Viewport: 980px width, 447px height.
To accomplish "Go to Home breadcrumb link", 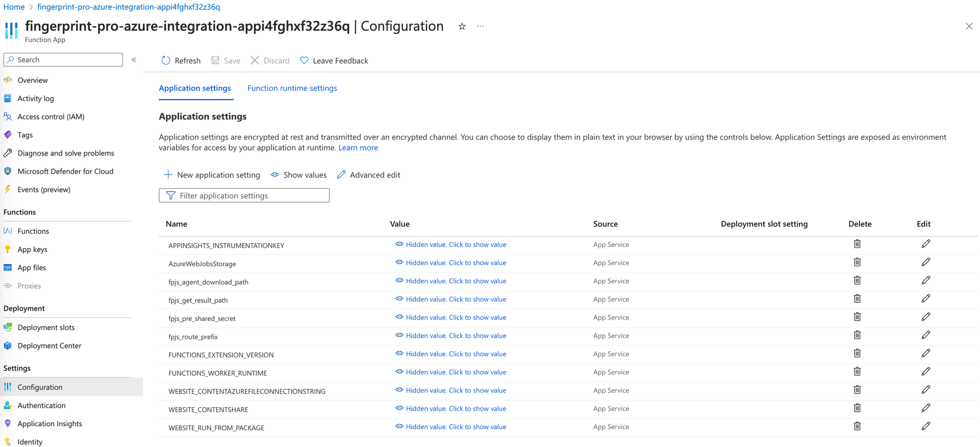I will [14, 7].
